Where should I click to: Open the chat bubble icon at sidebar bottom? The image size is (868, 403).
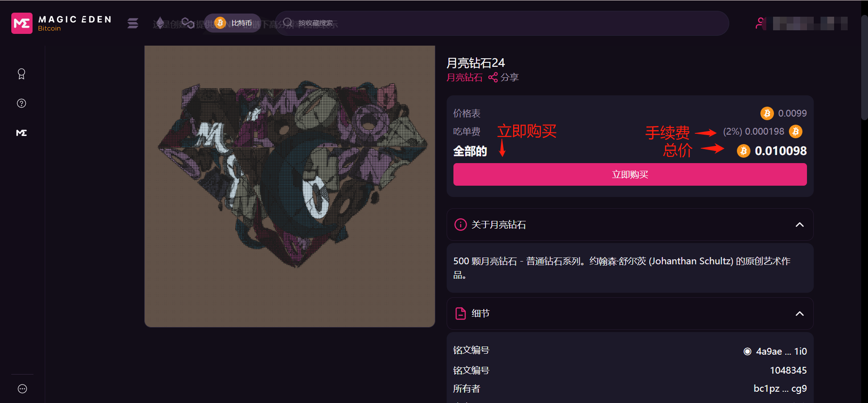click(x=22, y=389)
